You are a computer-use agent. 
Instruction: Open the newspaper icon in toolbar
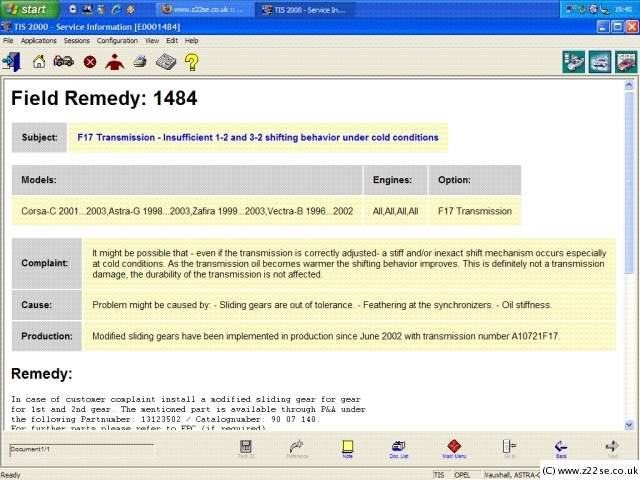tap(166, 62)
